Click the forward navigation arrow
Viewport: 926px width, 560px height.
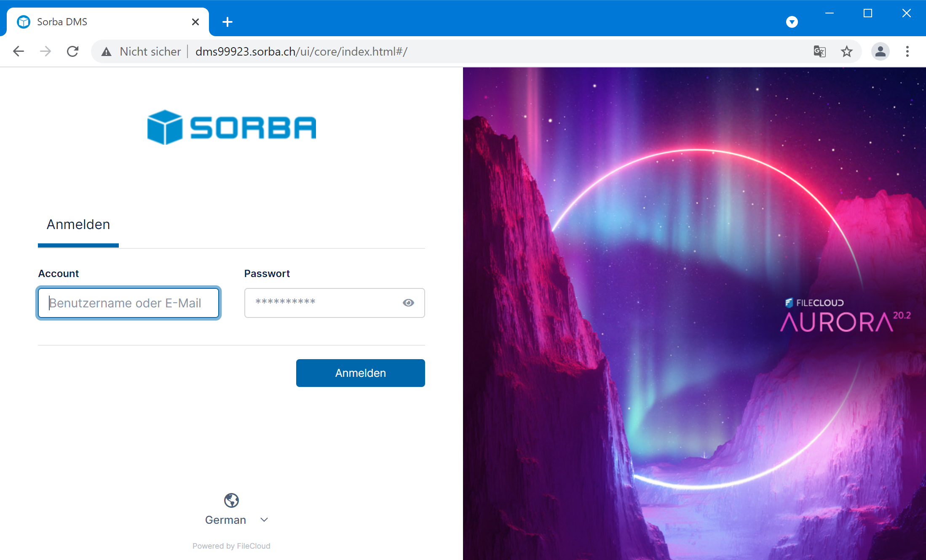tap(45, 51)
